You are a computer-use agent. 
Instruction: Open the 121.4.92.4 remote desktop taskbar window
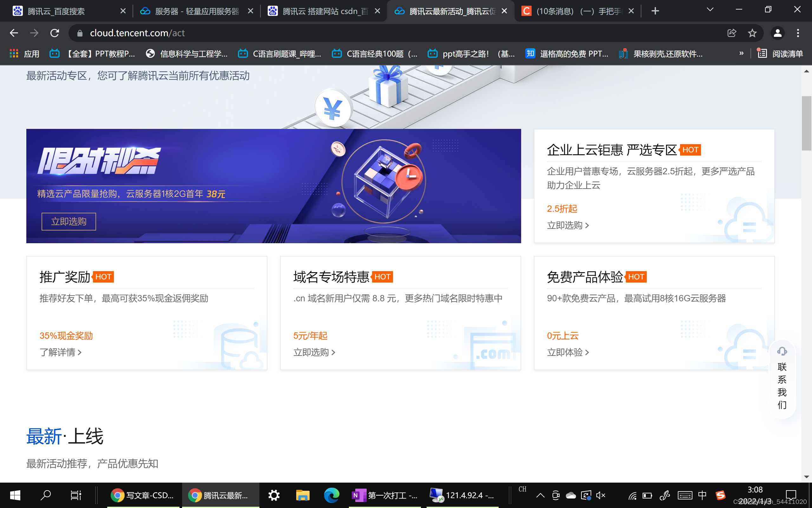[x=462, y=495]
